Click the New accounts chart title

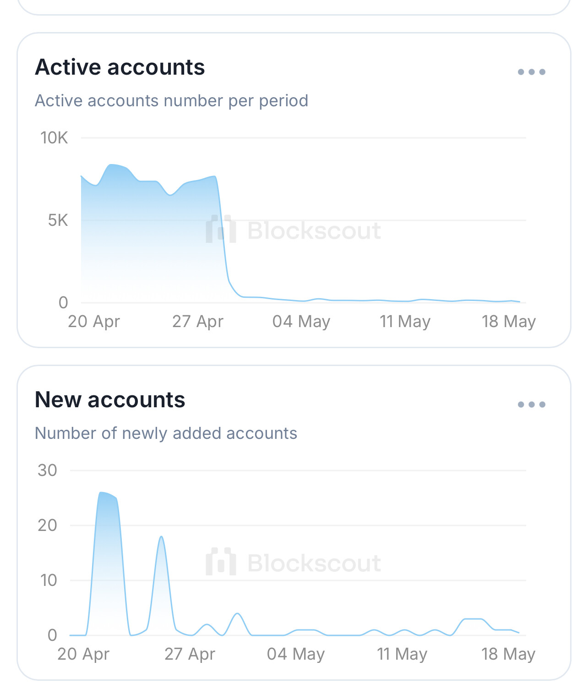110,399
